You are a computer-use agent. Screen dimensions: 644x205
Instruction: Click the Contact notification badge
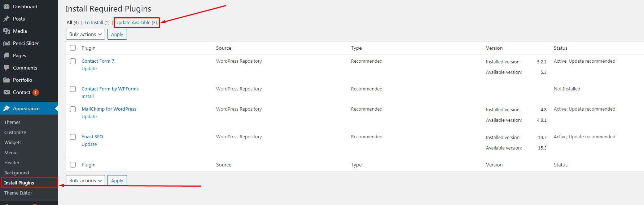(x=36, y=93)
